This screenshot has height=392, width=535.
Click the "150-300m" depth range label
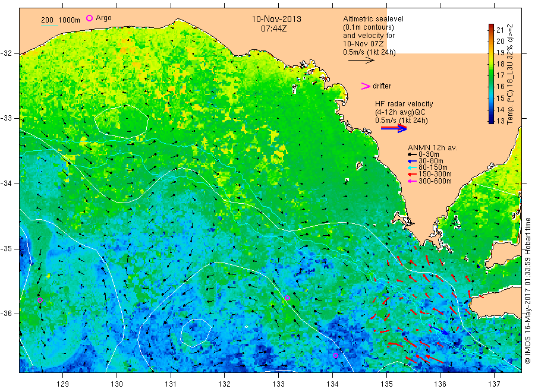point(435,174)
